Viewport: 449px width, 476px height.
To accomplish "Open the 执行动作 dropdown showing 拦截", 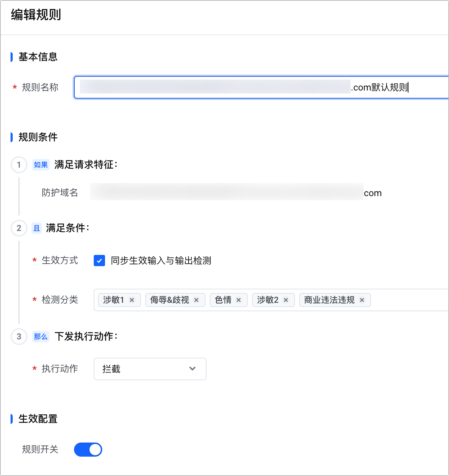I will click(150, 369).
